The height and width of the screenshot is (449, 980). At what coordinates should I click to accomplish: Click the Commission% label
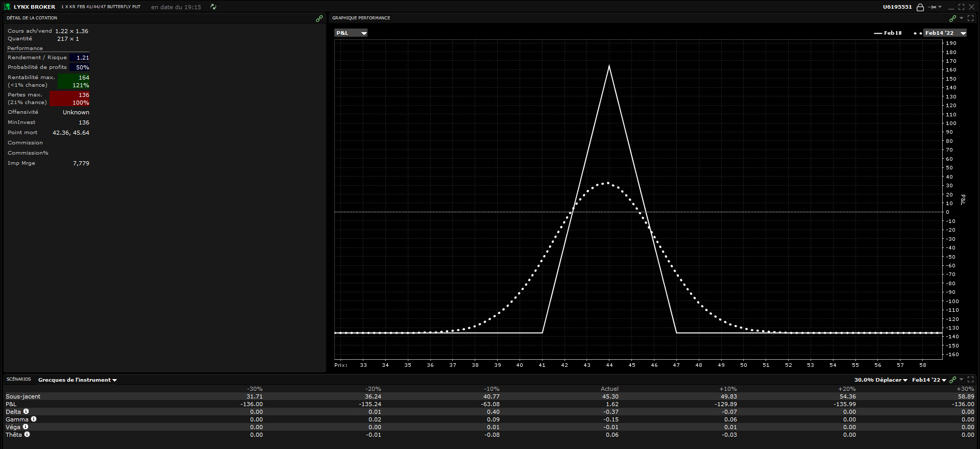28,153
